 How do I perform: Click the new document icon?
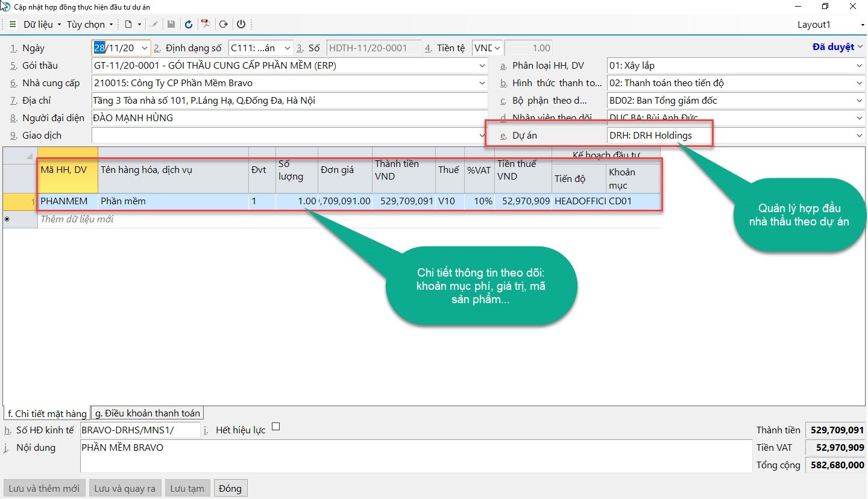(128, 25)
